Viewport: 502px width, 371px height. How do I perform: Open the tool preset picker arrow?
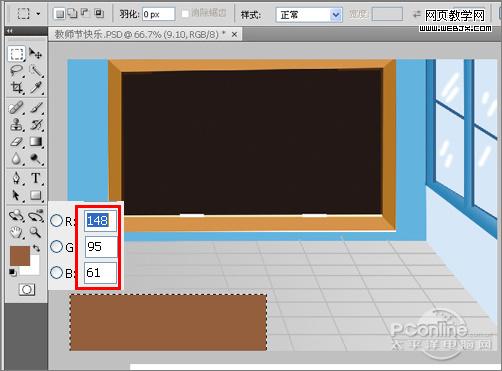coord(38,14)
